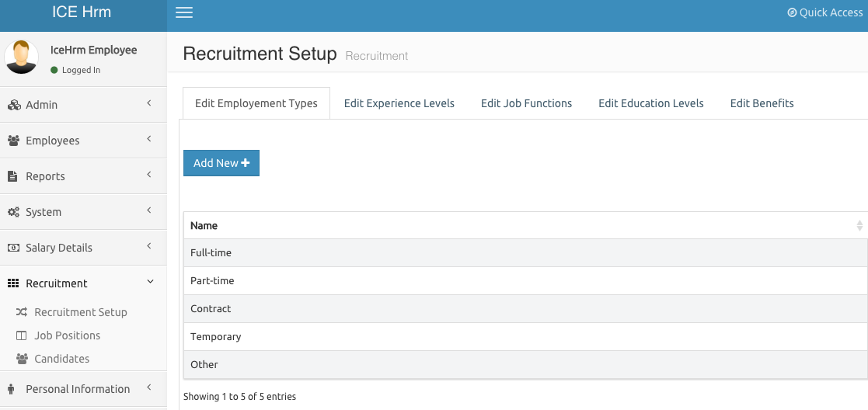The height and width of the screenshot is (410, 868).
Task: Click the System gears icon
Action: click(x=13, y=212)
